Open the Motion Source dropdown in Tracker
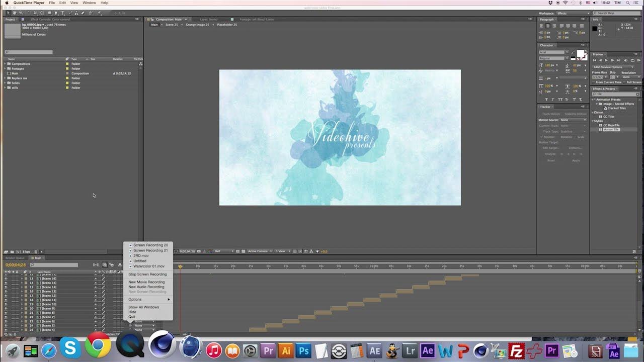This screenshot has width=644, height=362. [574, 120]
